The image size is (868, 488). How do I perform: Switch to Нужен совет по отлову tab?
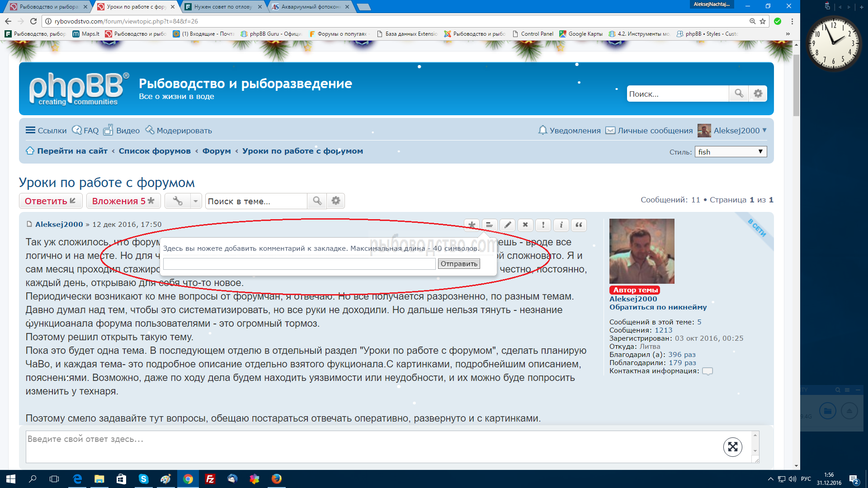pos(223,7)
